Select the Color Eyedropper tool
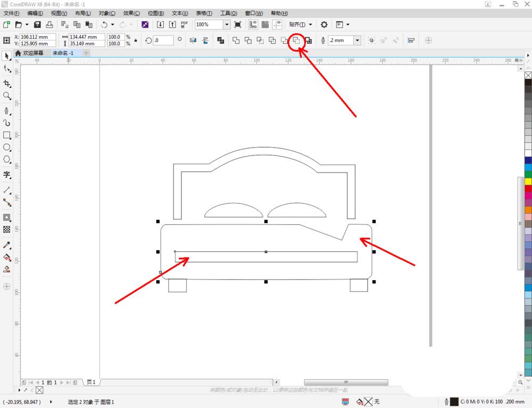The height and width of the screenshot is (408, 532). click(6, 245)
